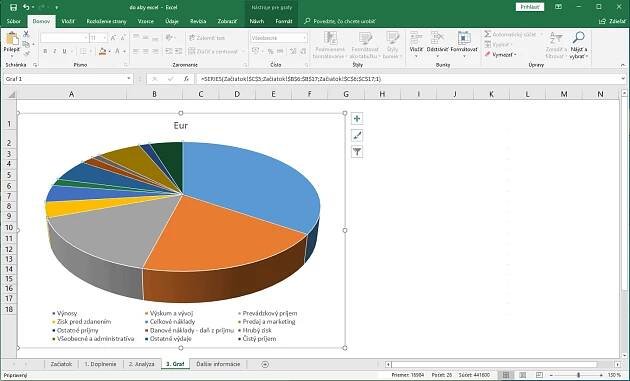Click the insert function fx icon
Viewport: 630px width, 381px height.
point(186,79)
